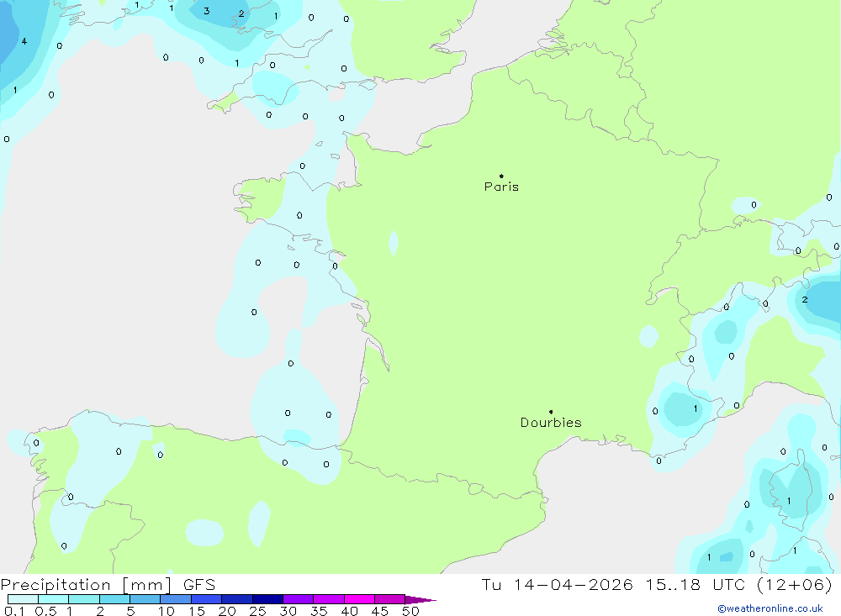Image resolution: width=841 pixels, height=616 pixels.
Task: Click the precipitation value '3' on the map
Action: pos(207,11)
